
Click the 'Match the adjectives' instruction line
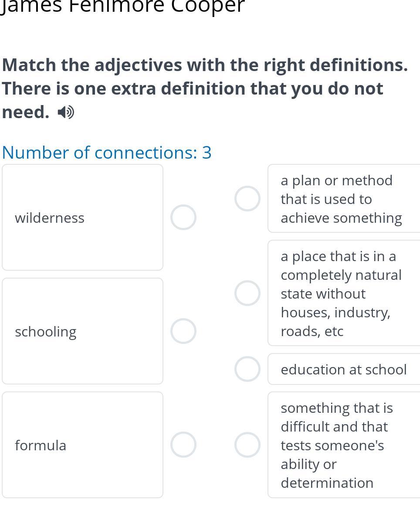[205, 65]
